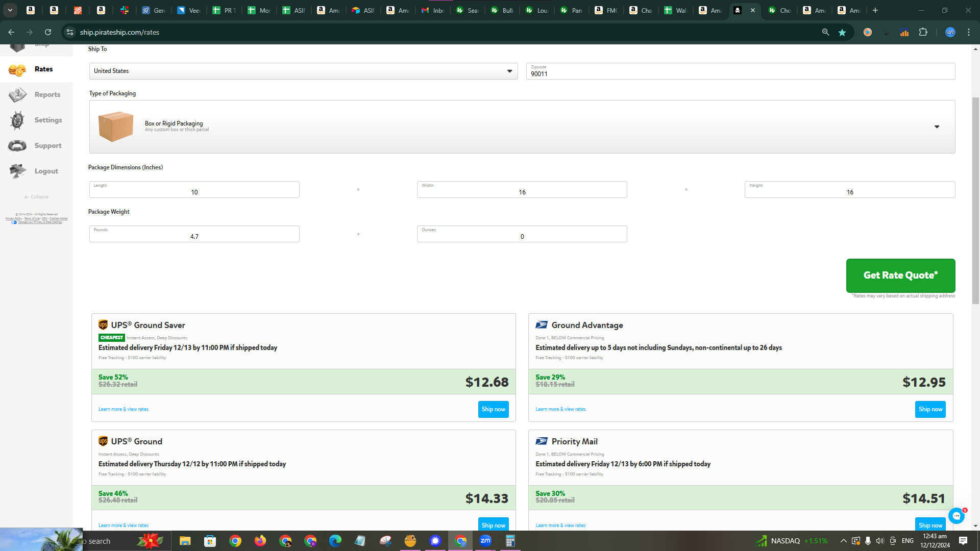This screenshot has height=551, width=980.
Task: Open the Chrome profile avatar
Action: tap(950, 32)
